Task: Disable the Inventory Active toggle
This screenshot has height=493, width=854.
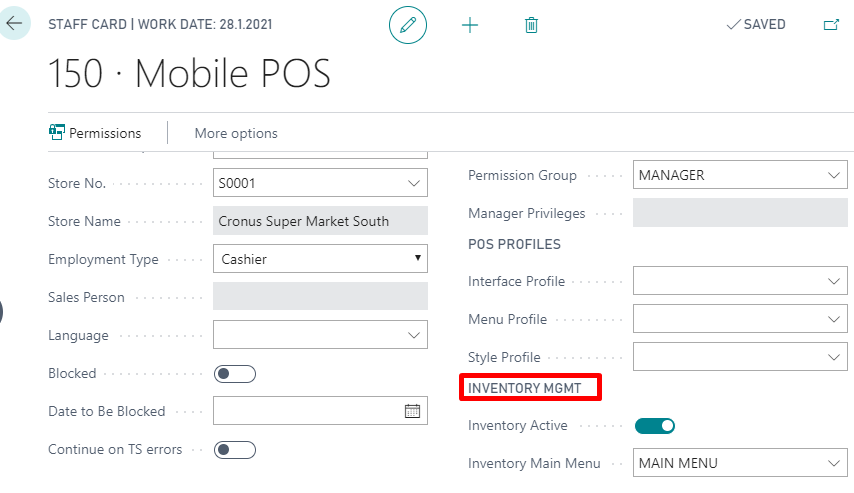Action: 655,426
